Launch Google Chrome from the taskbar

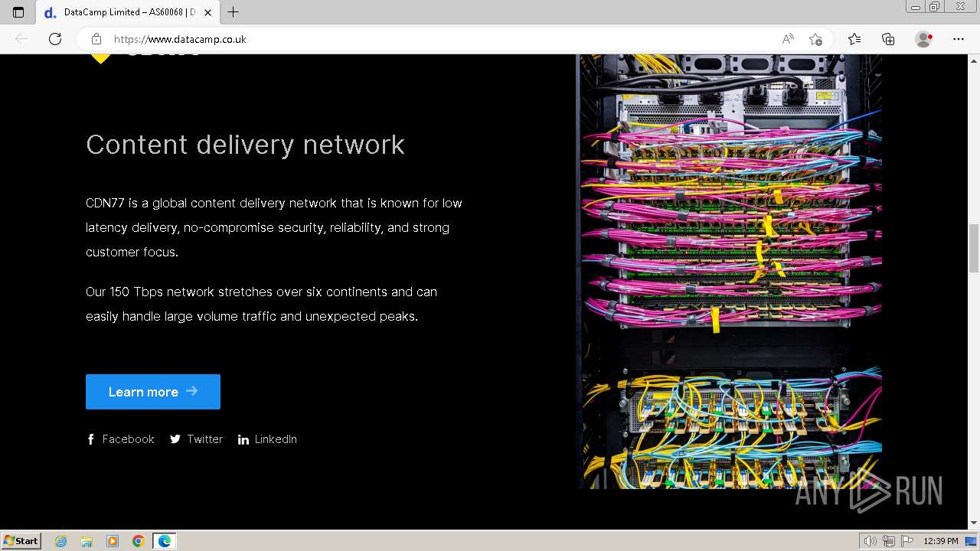(x=138, y=541)
